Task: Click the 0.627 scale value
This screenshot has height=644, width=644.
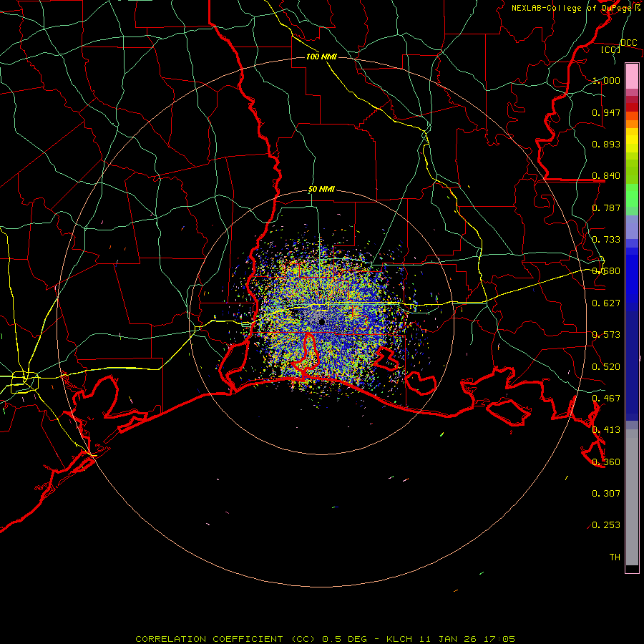Action: (x=606, y=303)
